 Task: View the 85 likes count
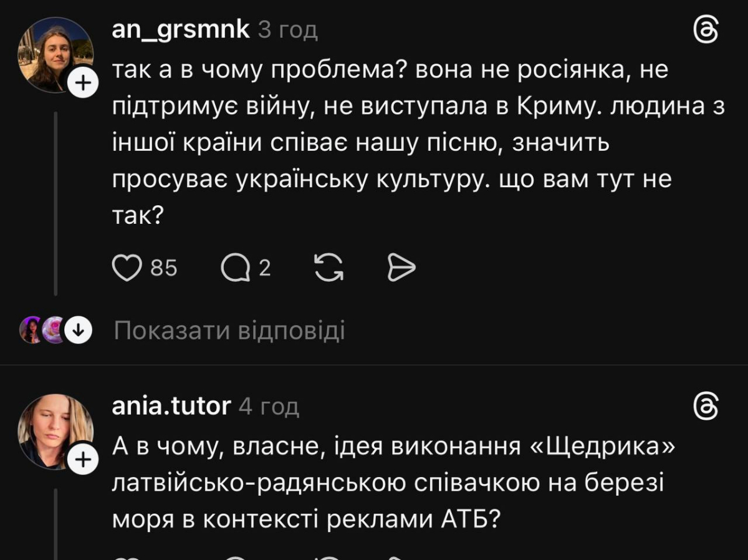tap(164, 268)
